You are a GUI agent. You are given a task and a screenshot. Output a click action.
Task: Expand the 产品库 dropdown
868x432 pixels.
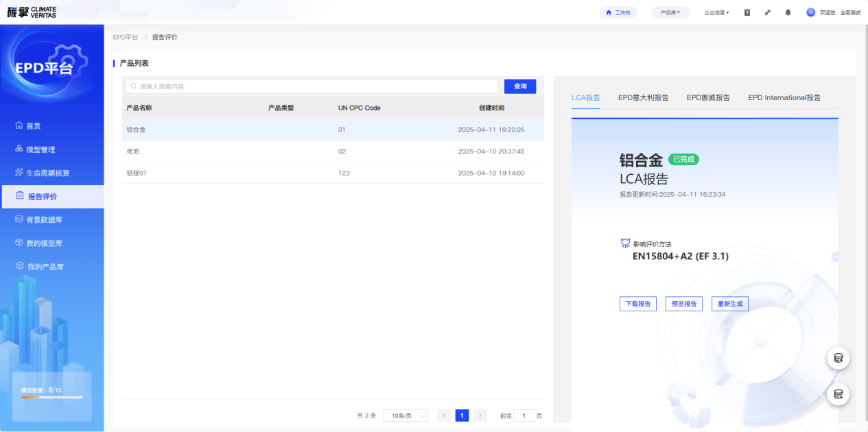pos(670,12)
